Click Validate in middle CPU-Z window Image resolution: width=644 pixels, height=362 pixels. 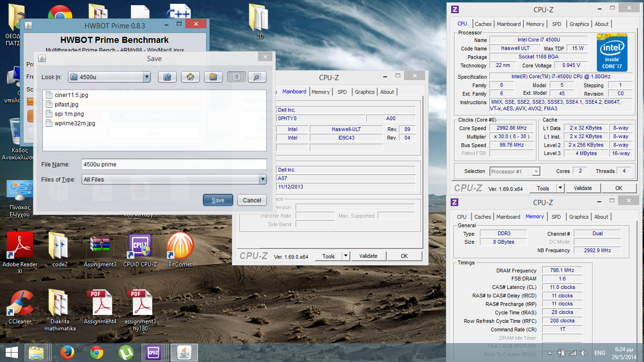pos(368,256)
